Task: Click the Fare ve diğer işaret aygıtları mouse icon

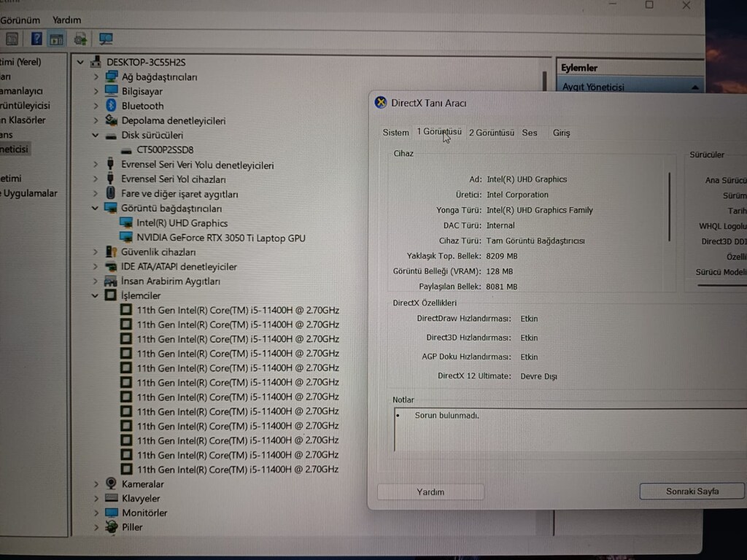Action: pyautogui.click(x=111, y=193)
